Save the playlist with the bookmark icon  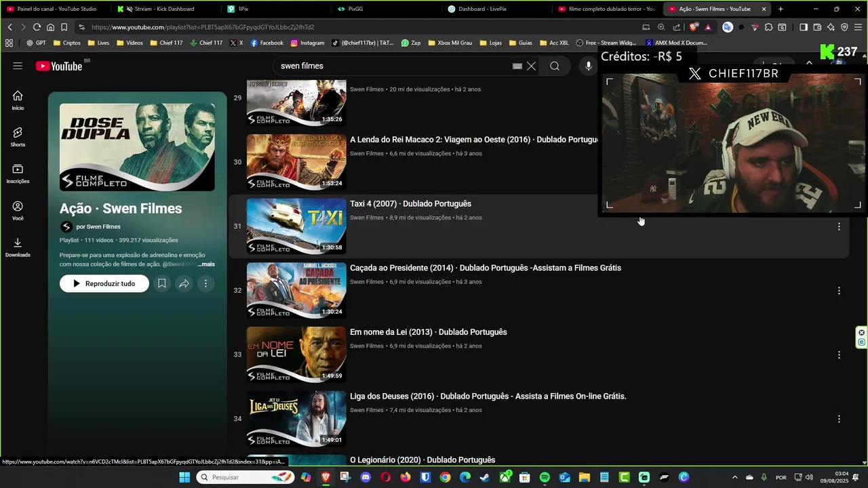[x=162, y=283]
